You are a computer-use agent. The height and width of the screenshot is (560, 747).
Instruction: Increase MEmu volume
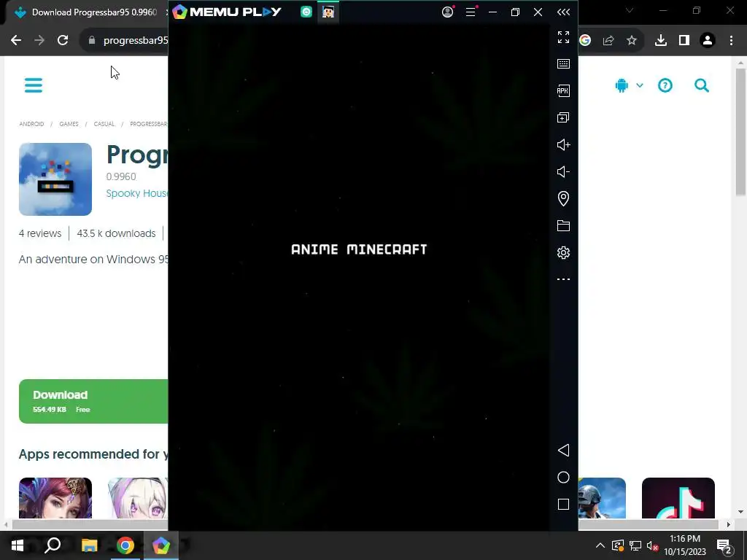(x=563, y=145)
